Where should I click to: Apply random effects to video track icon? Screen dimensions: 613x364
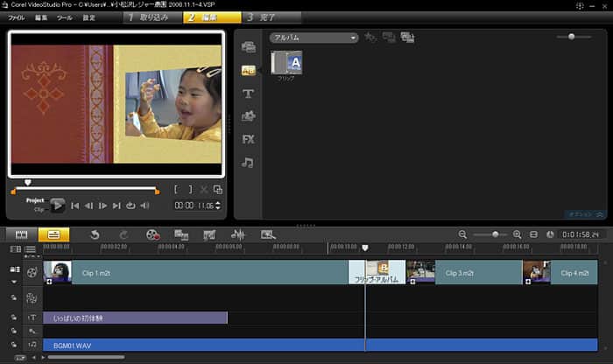pyautogui.click(x=407, y=38)
